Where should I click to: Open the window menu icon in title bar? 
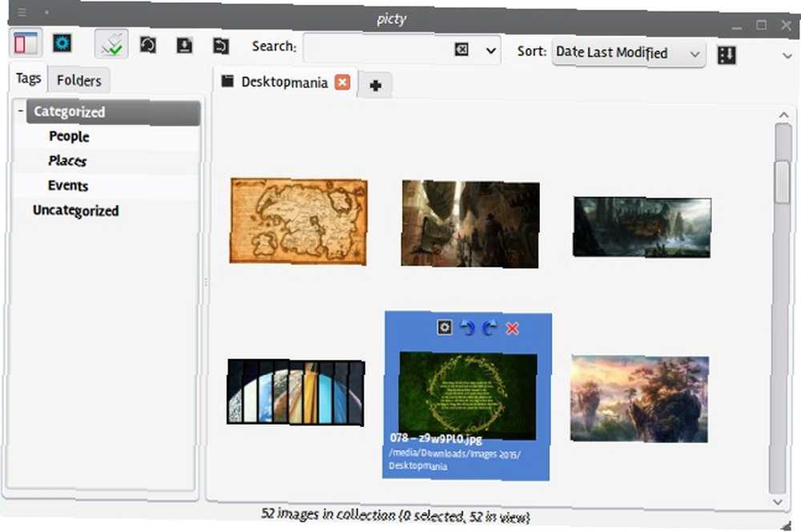coord(22,11)
